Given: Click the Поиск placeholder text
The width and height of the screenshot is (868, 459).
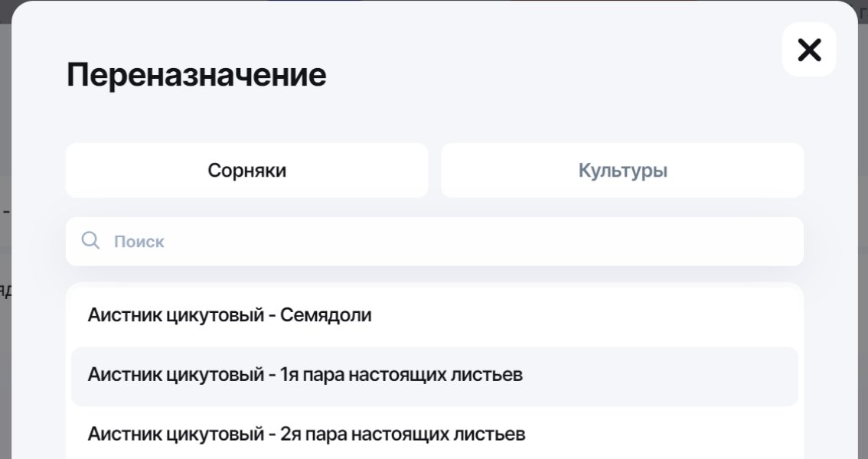Looking at the screenshot, I should click(139, 242).
